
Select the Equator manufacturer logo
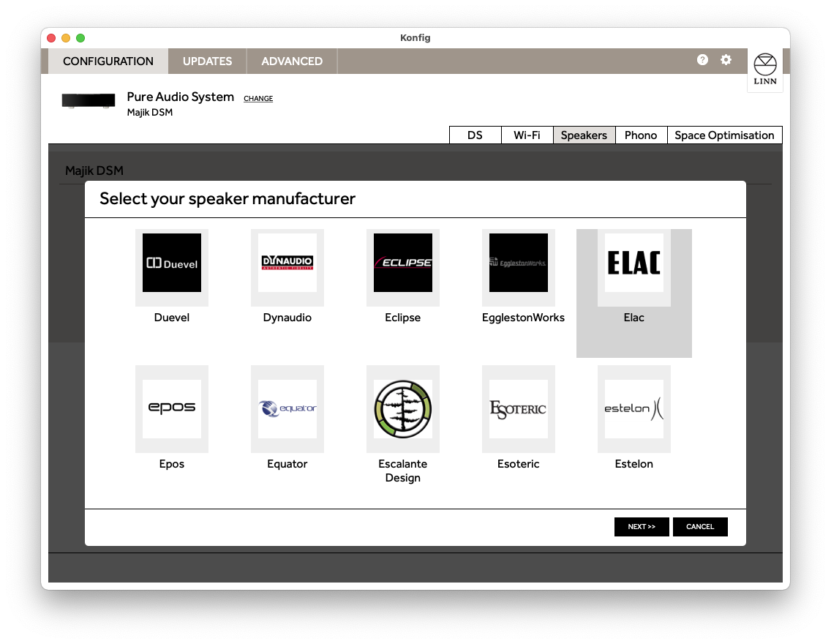[x=287, y=408]
